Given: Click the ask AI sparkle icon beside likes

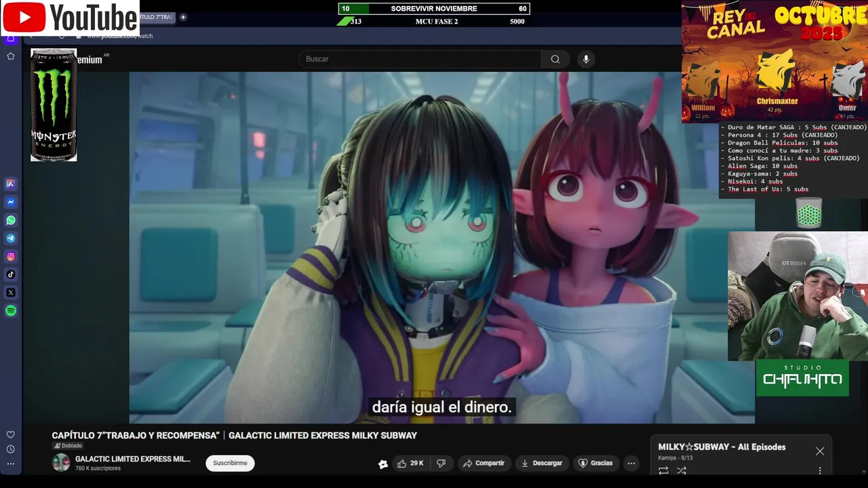Looking at the screenshot, I should click(383, 464).
